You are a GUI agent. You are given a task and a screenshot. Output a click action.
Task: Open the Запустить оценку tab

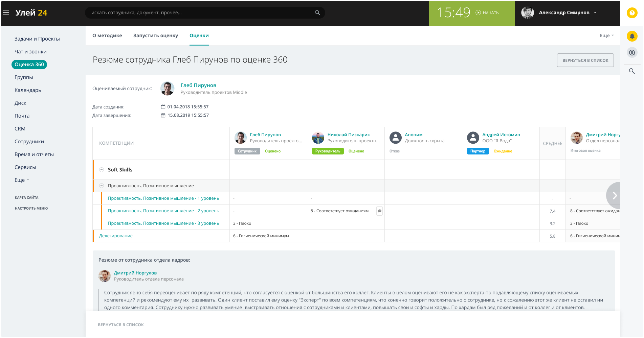click(x=156, y=35)
